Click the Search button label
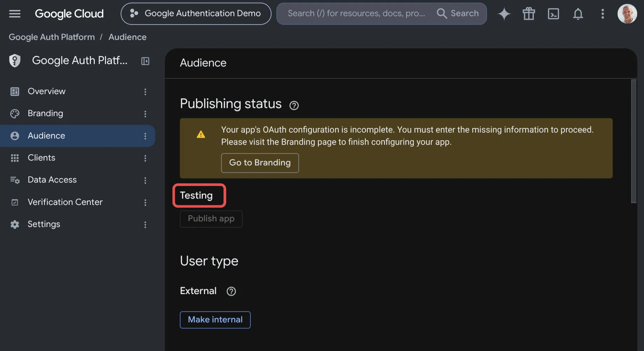This screenshot has width=644, height=351. pyautogui.click(x=465, y=13)
